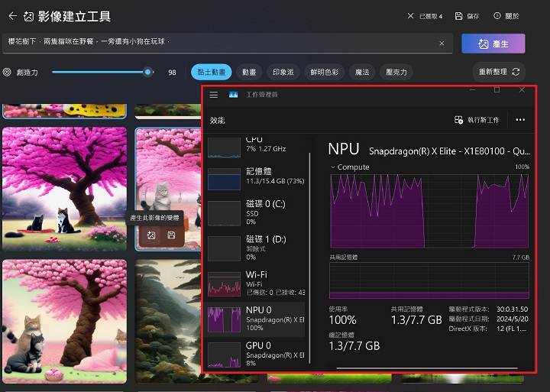The height and width of the screenshot is (392, 550).
Task: Open the misty mountain landscape image
Action: (168, 321)
